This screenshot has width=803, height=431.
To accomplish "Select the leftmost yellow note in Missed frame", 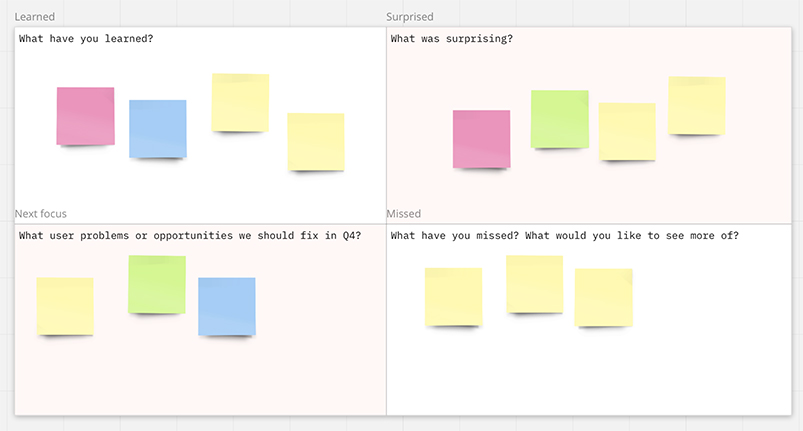I will click(453, 296).
